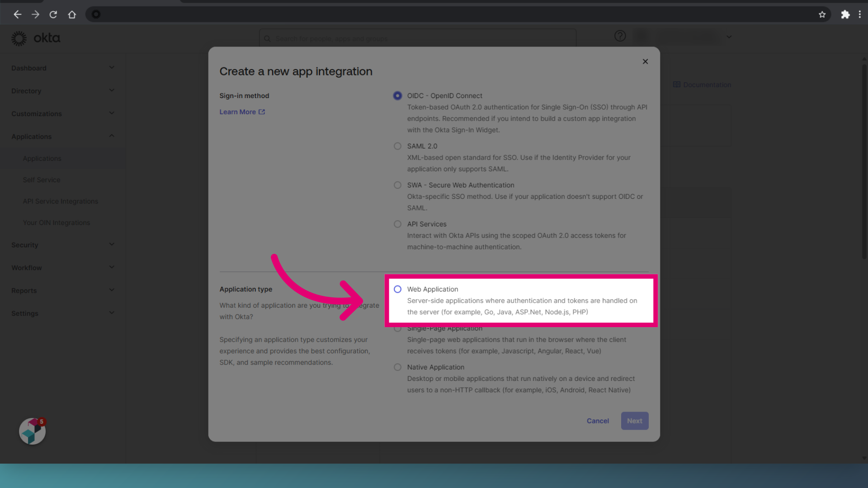
Task: Open the floating widget with 5 badge
Action: click(x=32, y=431)
